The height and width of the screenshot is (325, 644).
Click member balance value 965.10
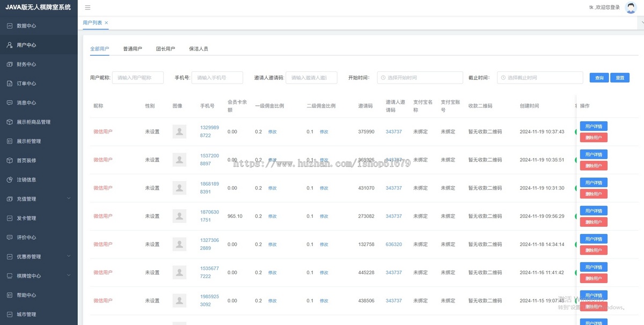coord(235,216)
